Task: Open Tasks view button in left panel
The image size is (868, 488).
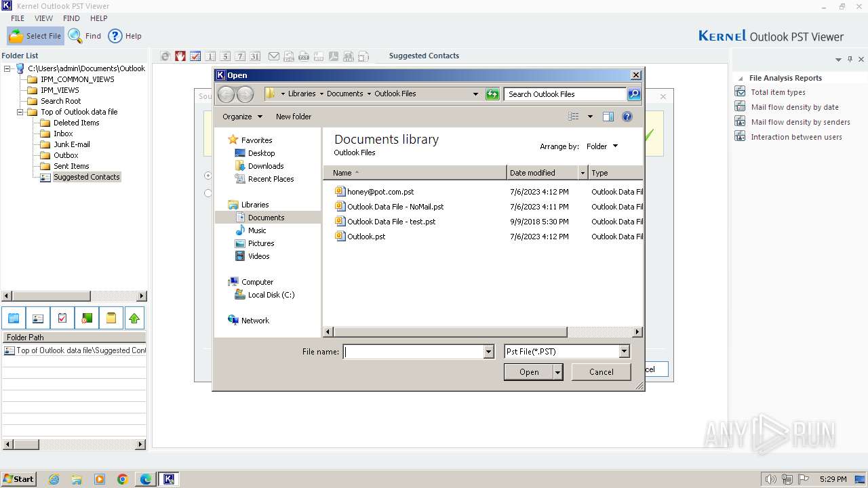Action: click(62, 318)
